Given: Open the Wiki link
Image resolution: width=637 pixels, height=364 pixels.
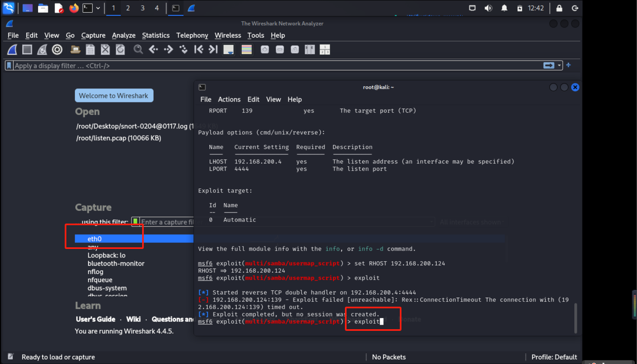Looking at the screenshot, I should [134, 319].
